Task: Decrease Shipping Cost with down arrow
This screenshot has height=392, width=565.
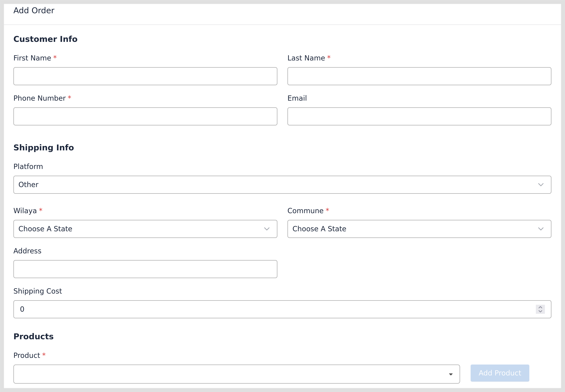Action: tap(540, 311)
